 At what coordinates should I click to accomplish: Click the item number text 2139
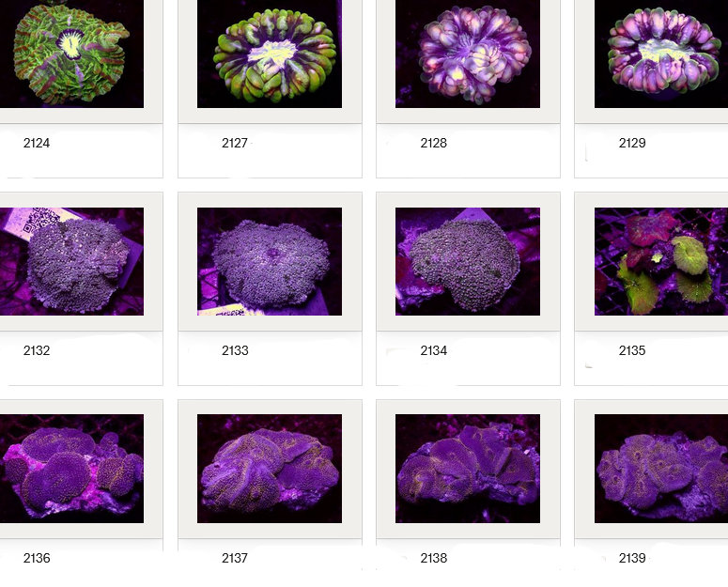tap(632, 558)
